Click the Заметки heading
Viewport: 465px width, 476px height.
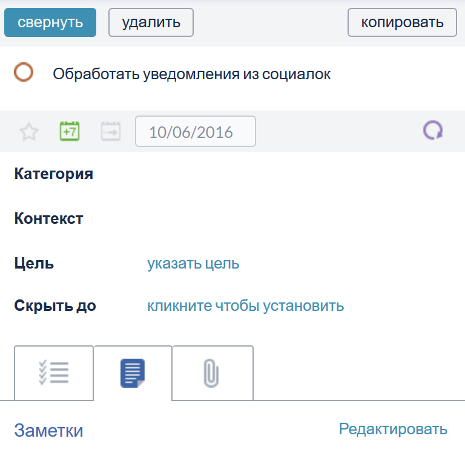point(48,431)
